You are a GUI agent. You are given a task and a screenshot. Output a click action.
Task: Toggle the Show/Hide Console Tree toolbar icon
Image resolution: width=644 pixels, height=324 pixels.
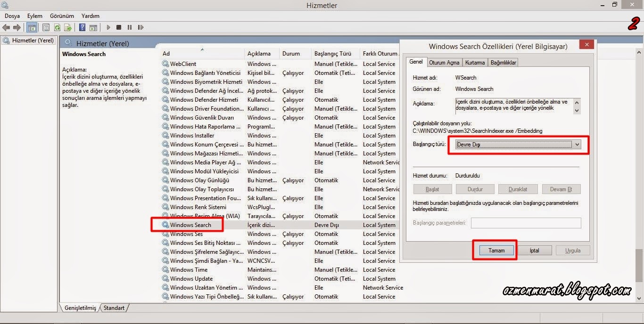pos(32,27)
